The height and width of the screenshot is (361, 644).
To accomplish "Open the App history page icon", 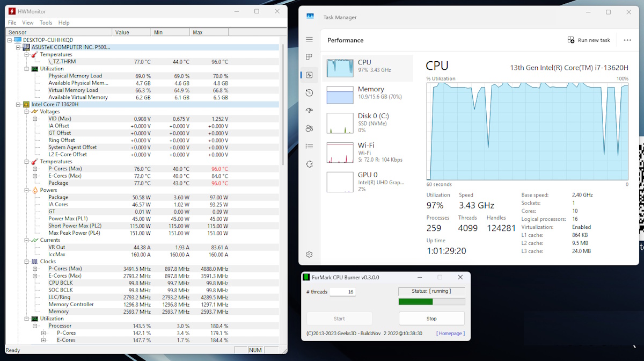I will click(309, 92).
